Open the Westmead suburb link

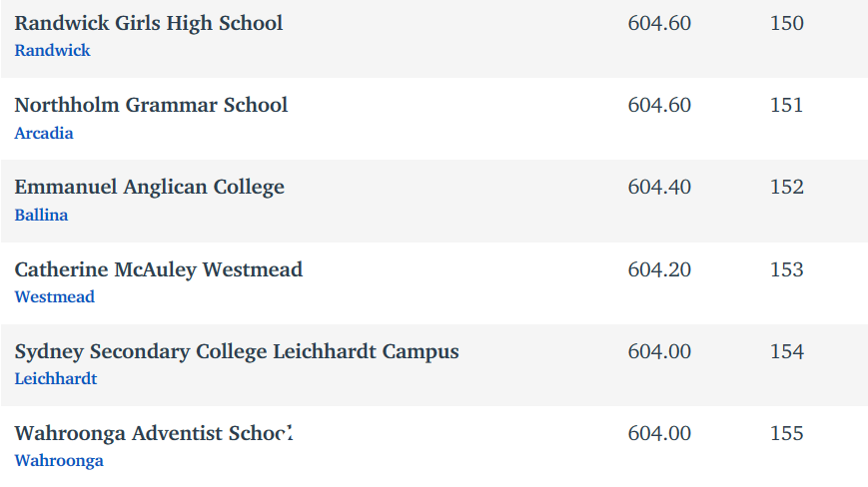point(54,296)
